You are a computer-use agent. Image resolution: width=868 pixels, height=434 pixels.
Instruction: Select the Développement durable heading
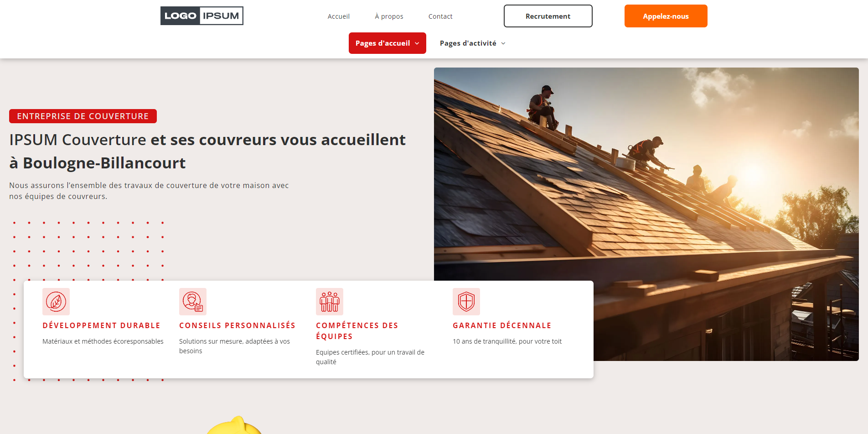tap(101, 325)
